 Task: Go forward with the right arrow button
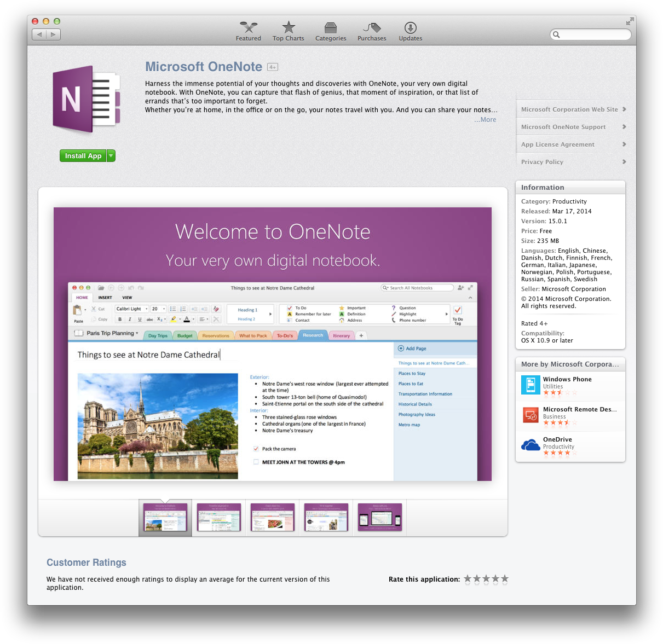pyautogui.click(x=53, y=34)
